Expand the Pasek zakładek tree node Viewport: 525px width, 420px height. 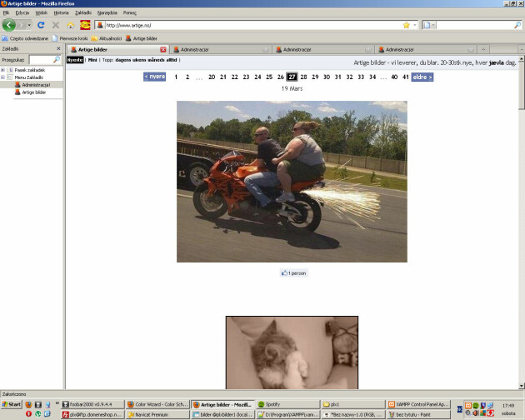coord(3,70)
